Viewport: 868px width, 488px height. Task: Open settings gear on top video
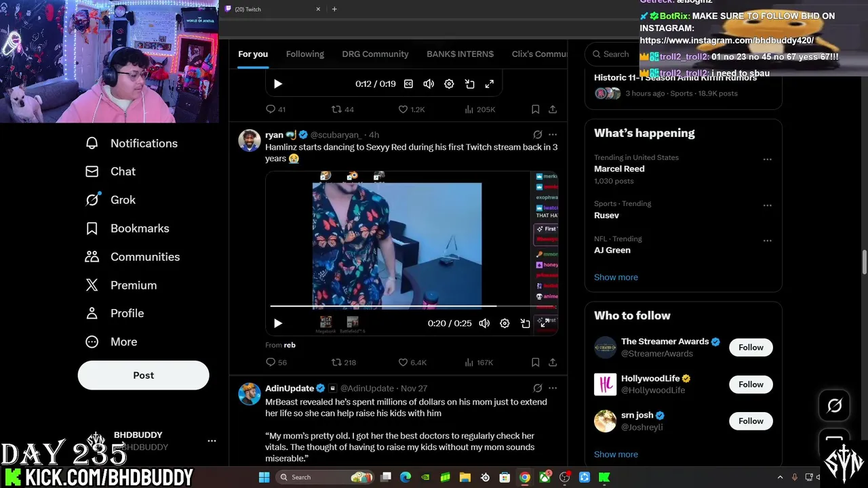(x=449, y=84)
